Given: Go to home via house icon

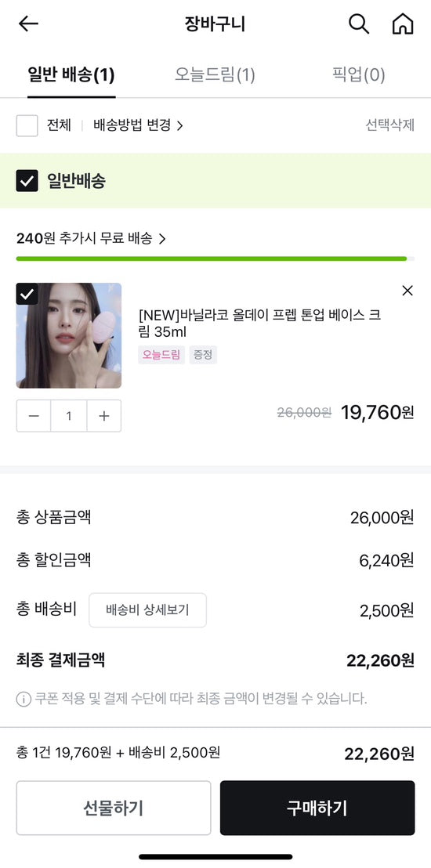Looking at the screenshot, I should 403,24.
